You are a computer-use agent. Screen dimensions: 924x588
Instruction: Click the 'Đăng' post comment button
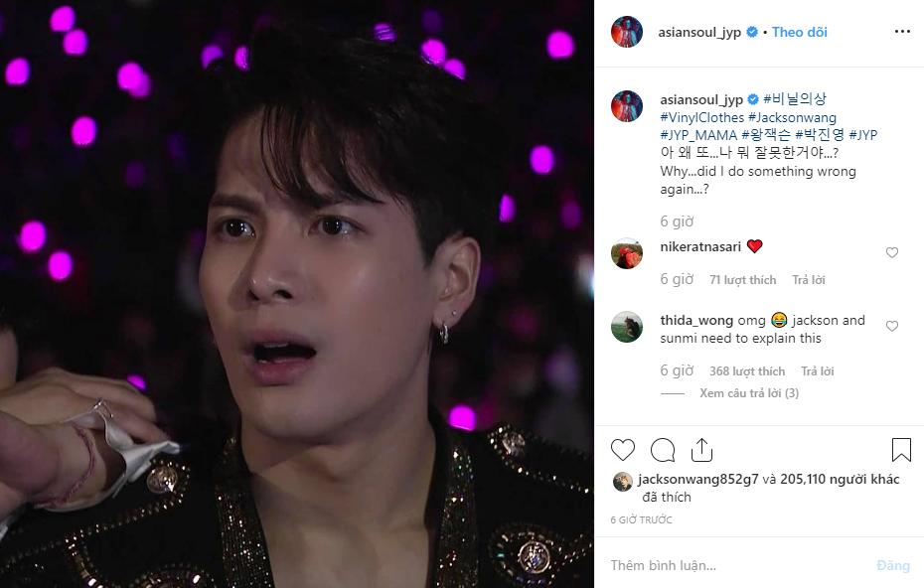[893, 564]
